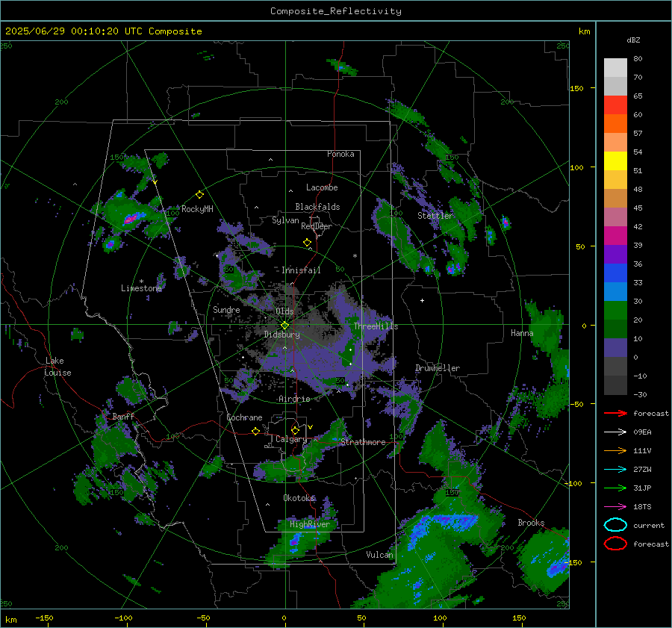Click the white 09EA arrow in the legend

615,432
